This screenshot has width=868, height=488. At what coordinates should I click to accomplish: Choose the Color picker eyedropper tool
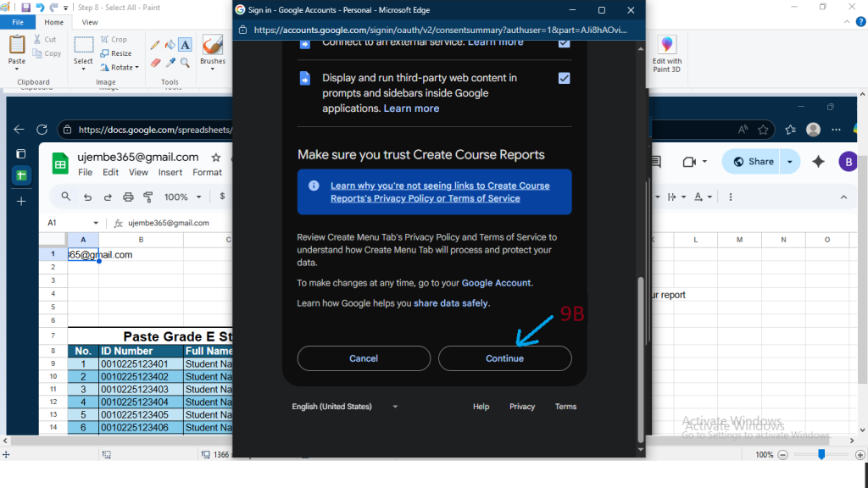pos(170,62)
